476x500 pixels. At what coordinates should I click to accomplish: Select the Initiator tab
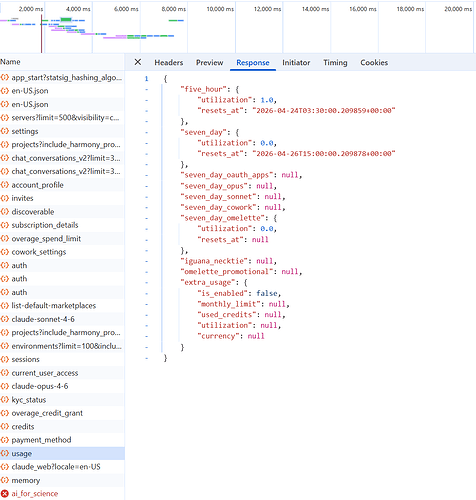pyautogui.click(x=296, y=63)
